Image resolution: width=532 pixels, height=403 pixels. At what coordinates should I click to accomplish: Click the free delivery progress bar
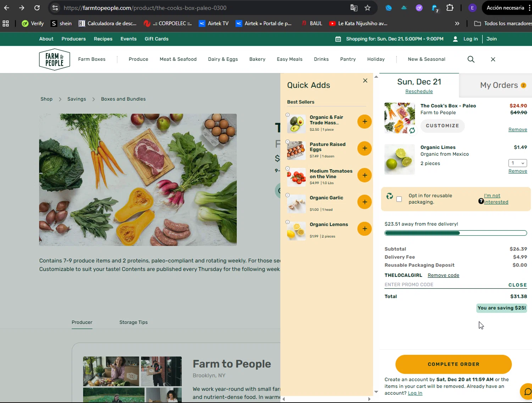point(456,233)
